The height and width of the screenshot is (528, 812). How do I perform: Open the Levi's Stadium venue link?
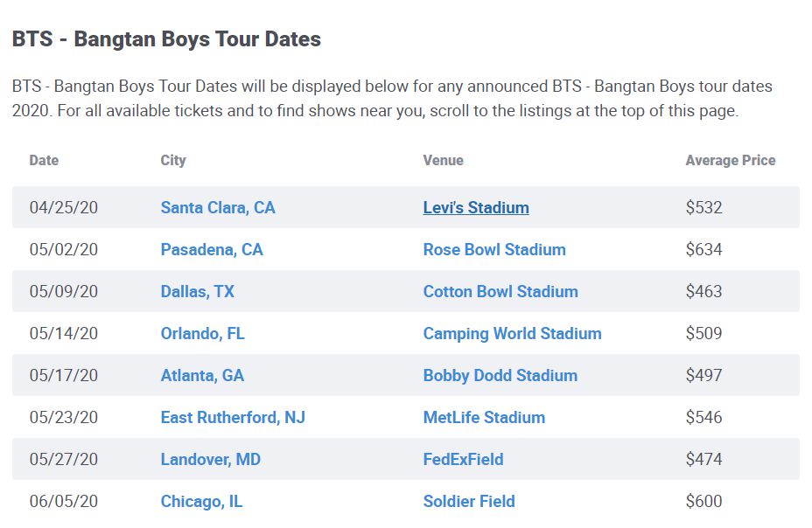pos(475,208)
